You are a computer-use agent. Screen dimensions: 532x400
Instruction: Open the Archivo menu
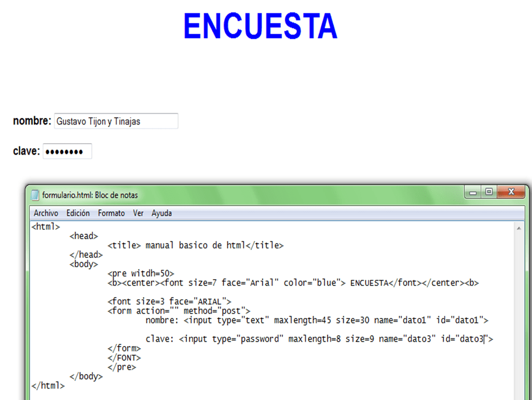point(46,213)
